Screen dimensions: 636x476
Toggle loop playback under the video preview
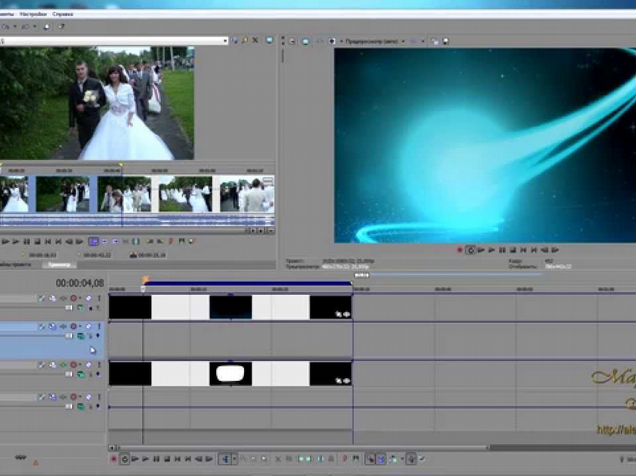pos(470,250)
